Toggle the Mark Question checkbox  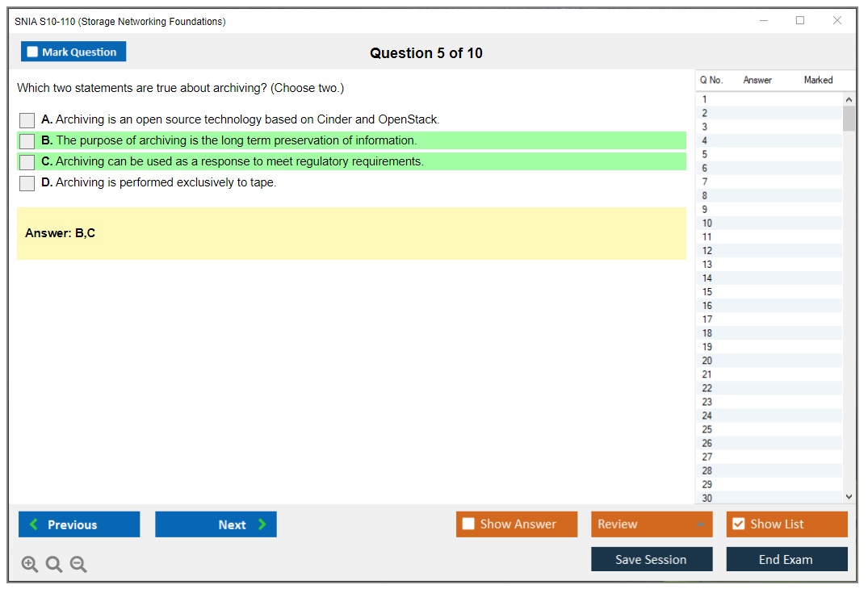(x=33, y=52)
